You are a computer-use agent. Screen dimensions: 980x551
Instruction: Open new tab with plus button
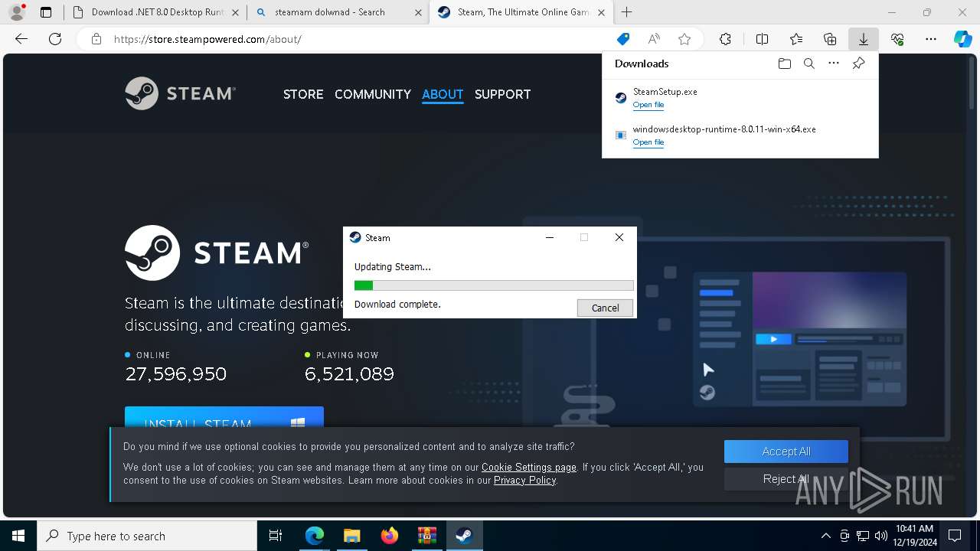click(627, 12)
